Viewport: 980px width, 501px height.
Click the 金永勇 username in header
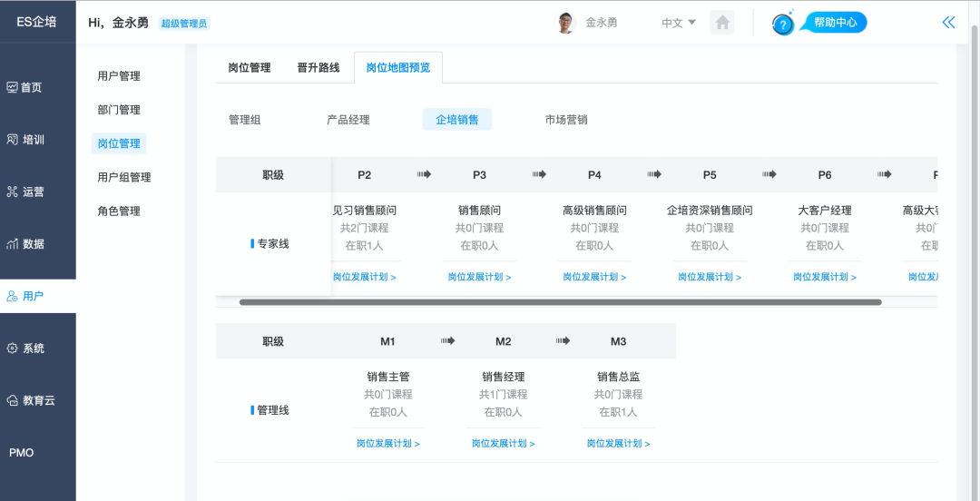point(602,23)
